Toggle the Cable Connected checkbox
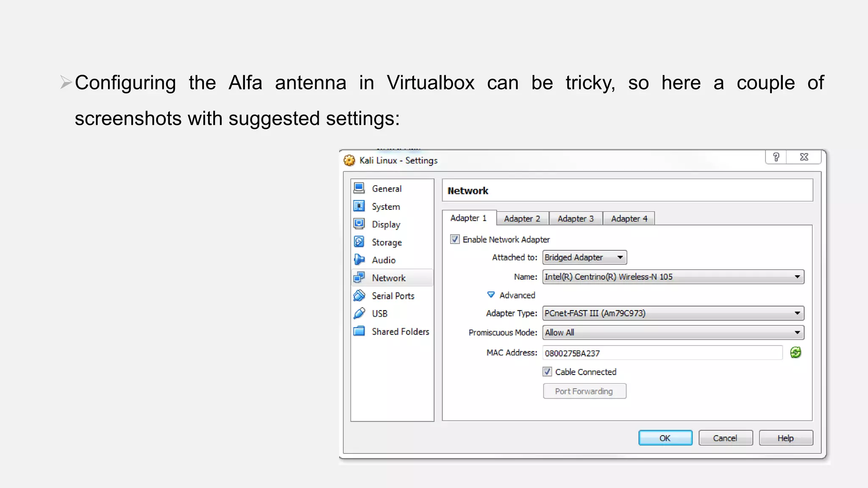Viewport: 868px width, 488px height. click(547, 372)
